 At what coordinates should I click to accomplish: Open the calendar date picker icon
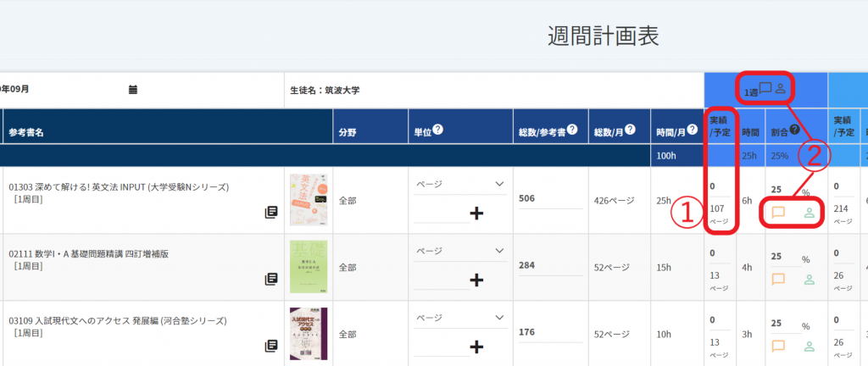click(x=133, y=90)
